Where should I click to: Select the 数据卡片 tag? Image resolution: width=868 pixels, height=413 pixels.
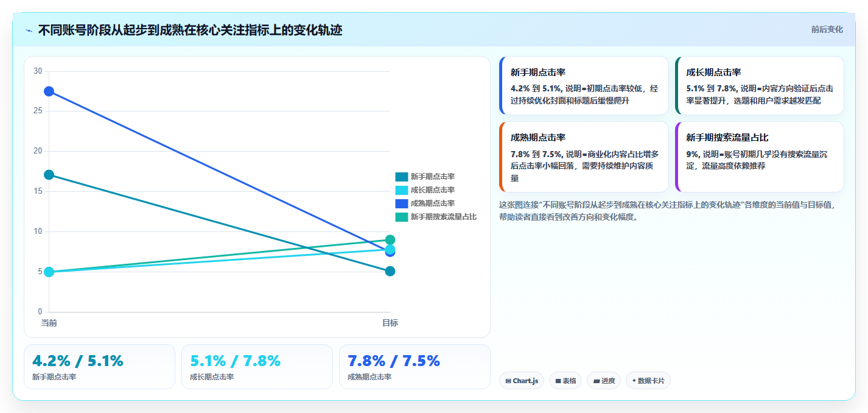pos(648,381)
